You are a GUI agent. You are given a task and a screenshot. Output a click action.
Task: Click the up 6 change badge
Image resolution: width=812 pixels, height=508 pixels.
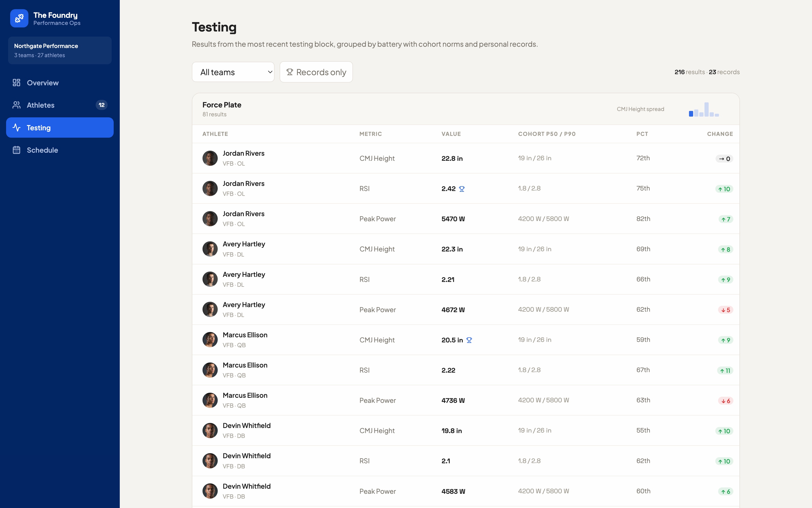click(726, 491)
